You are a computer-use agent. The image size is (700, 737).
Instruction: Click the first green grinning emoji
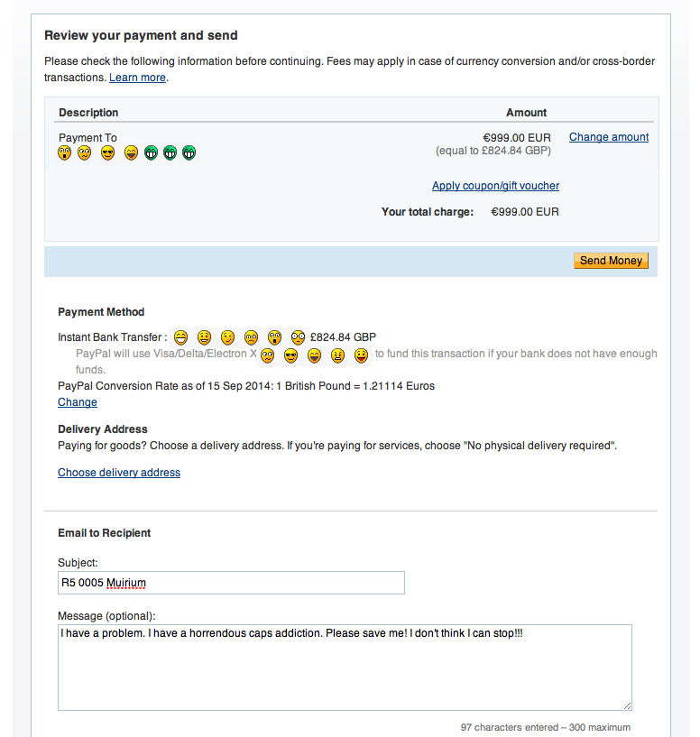pyautogui.click(x=152, y=153)
